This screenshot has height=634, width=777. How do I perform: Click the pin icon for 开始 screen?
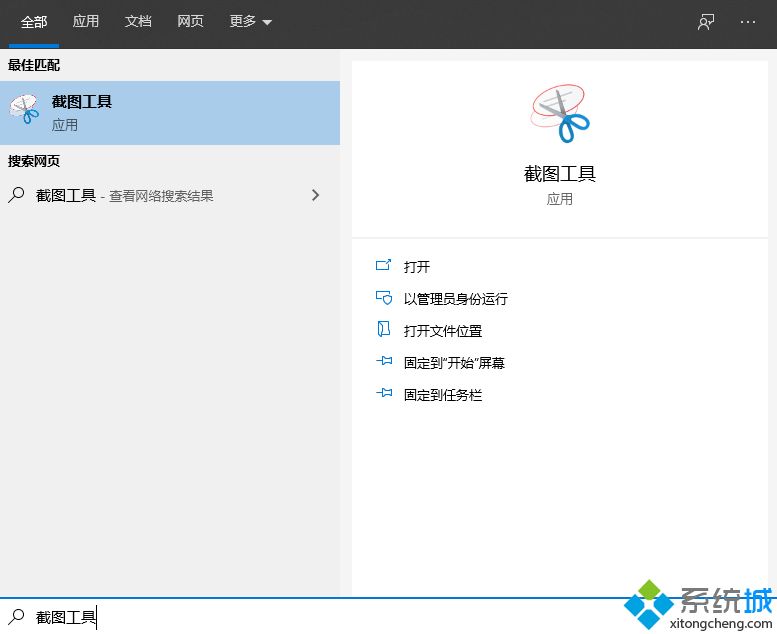(384, 361)
